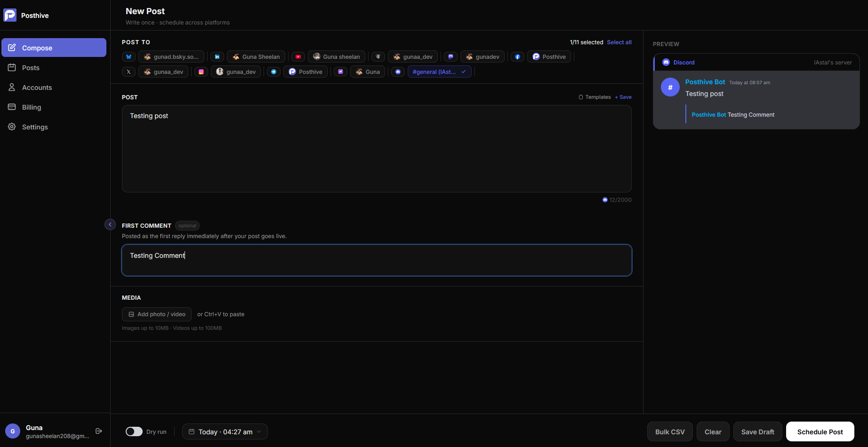Click the Save Draft button
The height and width of the screenshot is (447, 868).
(757, 431)
